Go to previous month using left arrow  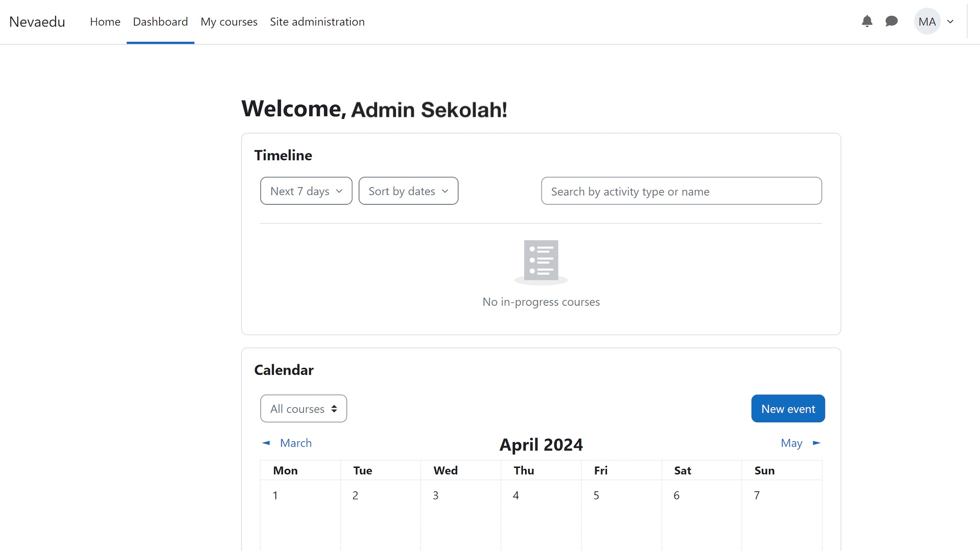265,443
